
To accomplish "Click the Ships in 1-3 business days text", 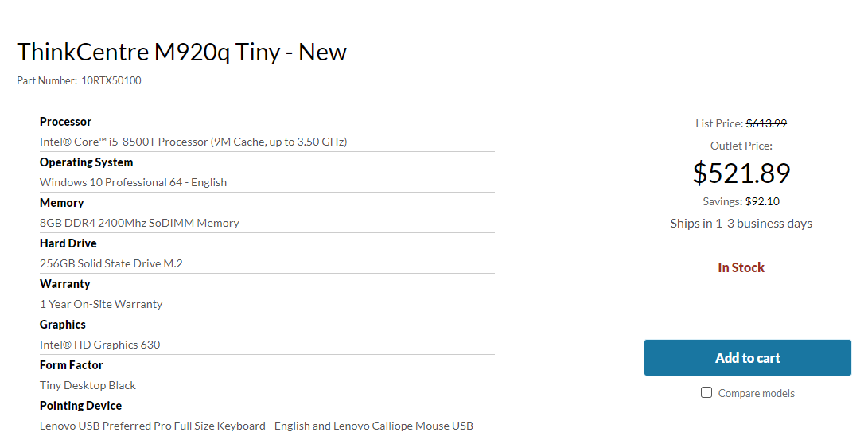I will click(741, 223).
